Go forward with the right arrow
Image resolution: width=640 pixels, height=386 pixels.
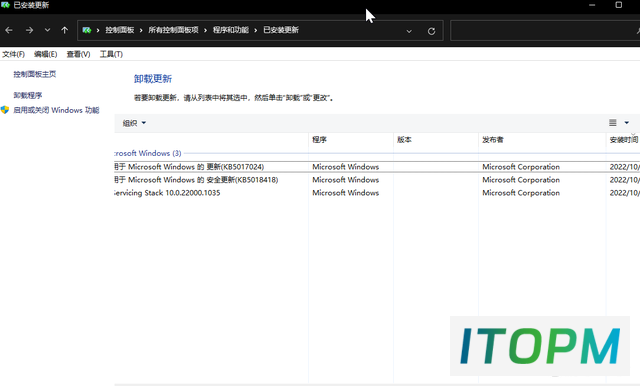coord(29,30)
